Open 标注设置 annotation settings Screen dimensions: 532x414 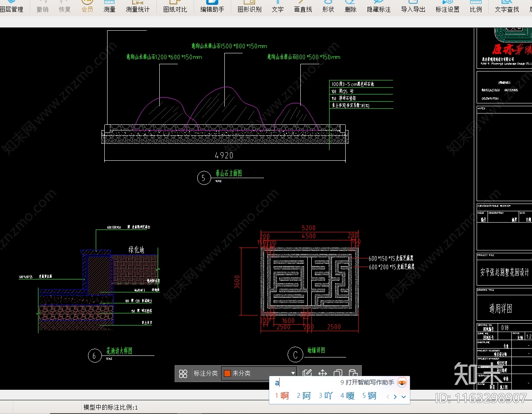coord(448,7)
